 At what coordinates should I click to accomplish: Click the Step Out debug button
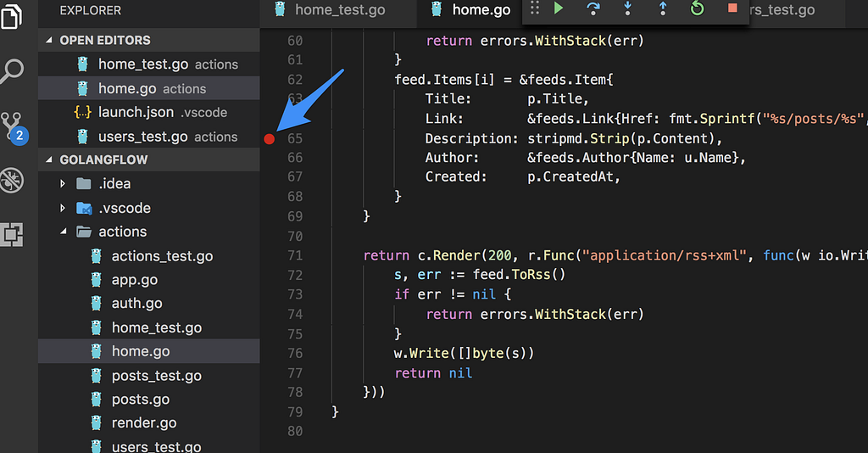[663, 8]
